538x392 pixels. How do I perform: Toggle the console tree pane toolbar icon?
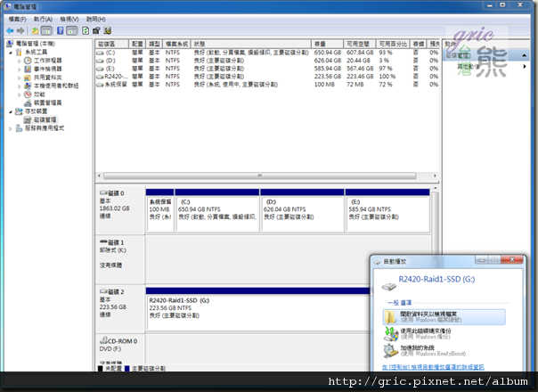[46, 31]
